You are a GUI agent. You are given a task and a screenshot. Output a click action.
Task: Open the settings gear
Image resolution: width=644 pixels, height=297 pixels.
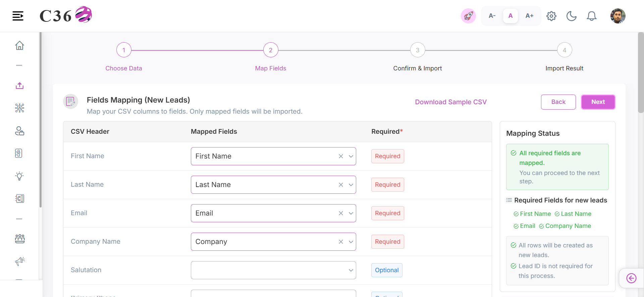(x=551, y=16)
